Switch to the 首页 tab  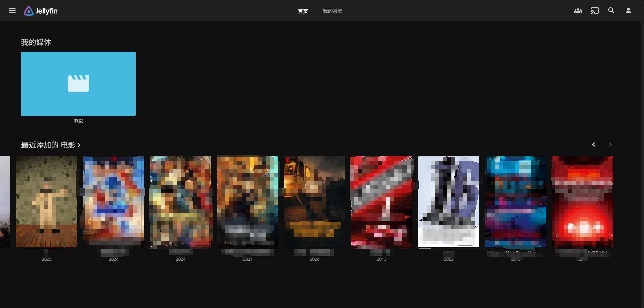(303, 11)
